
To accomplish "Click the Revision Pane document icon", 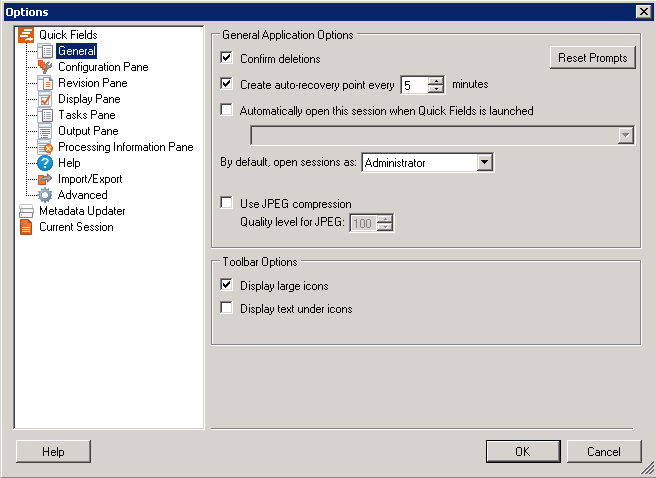I will [45, 83].
